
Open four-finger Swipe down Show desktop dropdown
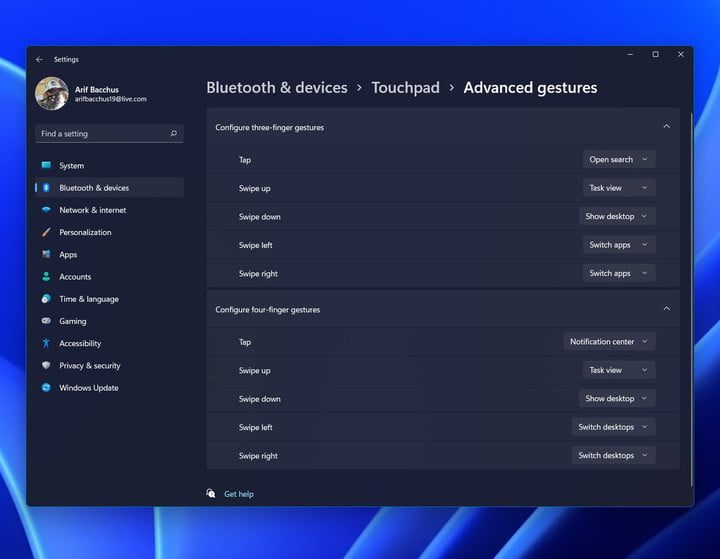click(x=617, y=399)
